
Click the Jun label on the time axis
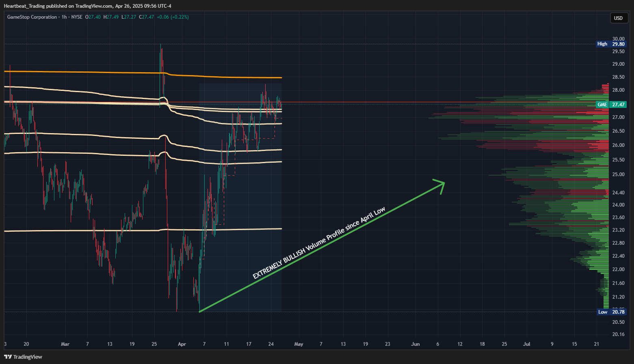[415, 344]
